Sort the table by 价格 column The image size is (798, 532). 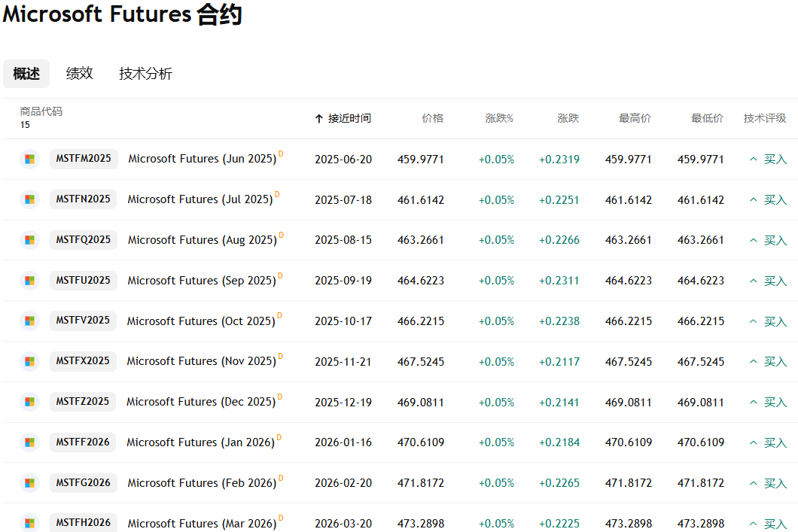[433, 118]
